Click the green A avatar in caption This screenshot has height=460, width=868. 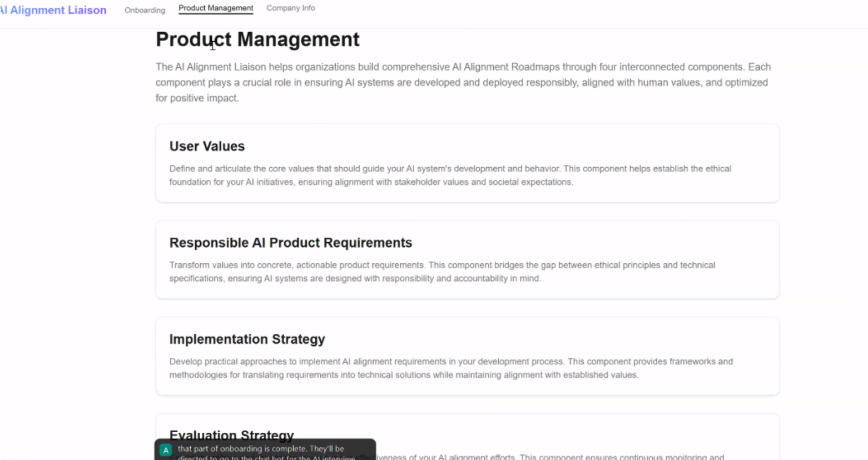(x=166, y=450)
